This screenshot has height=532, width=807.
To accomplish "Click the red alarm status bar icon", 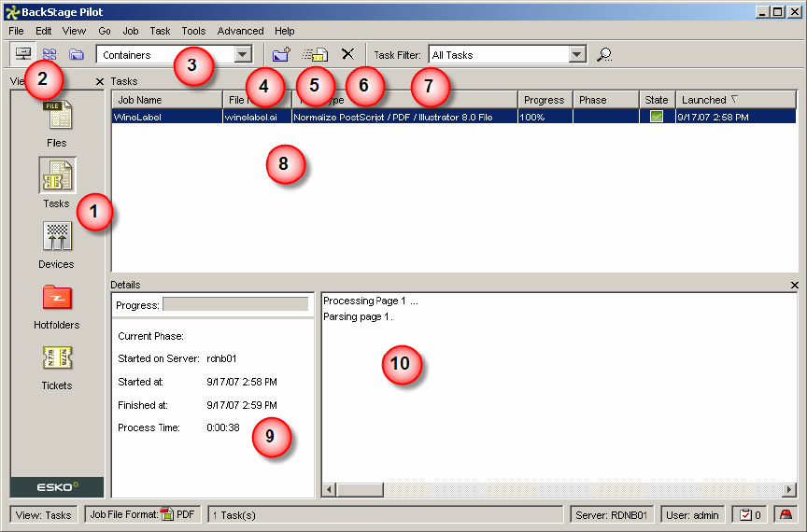I will coord(786,514).
